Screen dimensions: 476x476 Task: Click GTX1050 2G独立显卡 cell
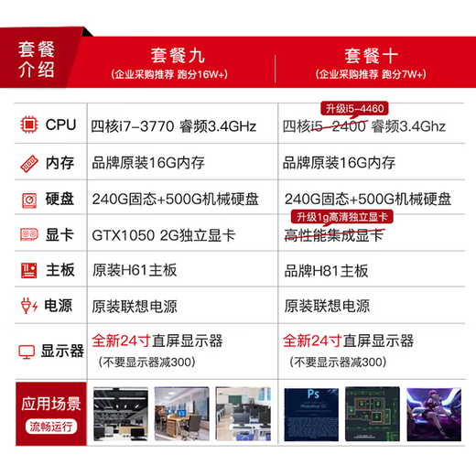(x=164, y=235)
